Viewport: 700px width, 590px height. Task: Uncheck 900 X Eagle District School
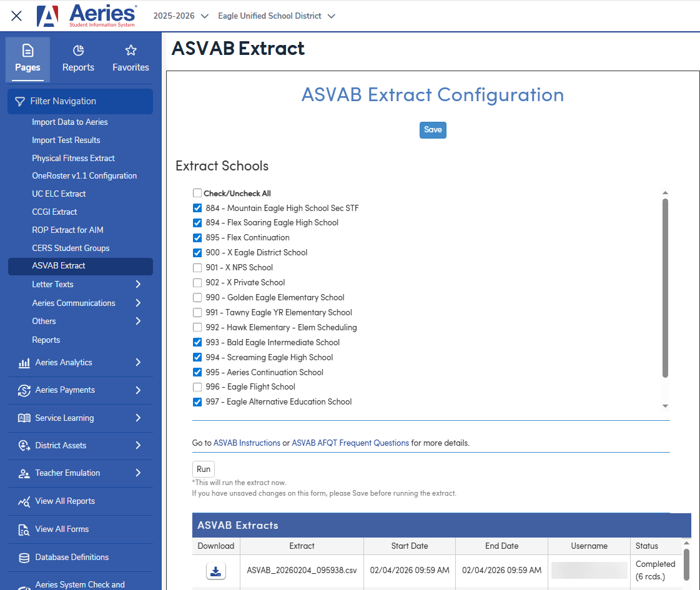tap(197, 253)
